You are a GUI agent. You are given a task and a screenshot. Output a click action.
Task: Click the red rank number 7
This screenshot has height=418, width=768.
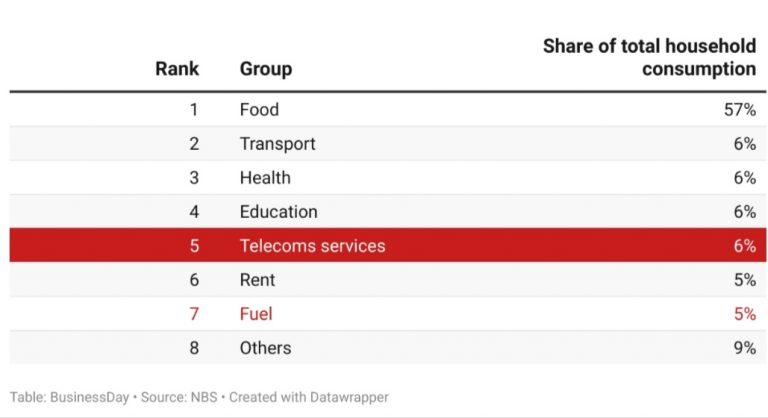pyautogui.click(x=194, y=314)
